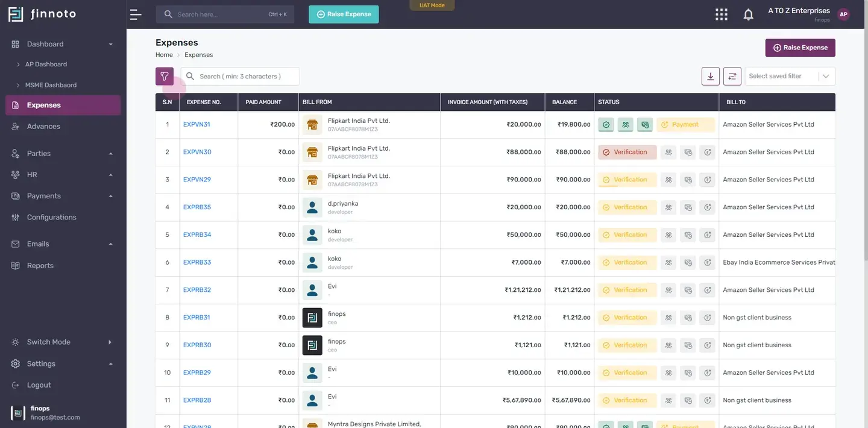Click d.priyanka's person avatar icon

[x=312, y=207]
